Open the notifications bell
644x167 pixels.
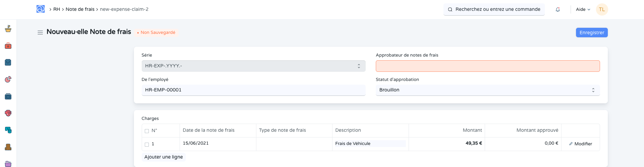click(x=558, y=9)
